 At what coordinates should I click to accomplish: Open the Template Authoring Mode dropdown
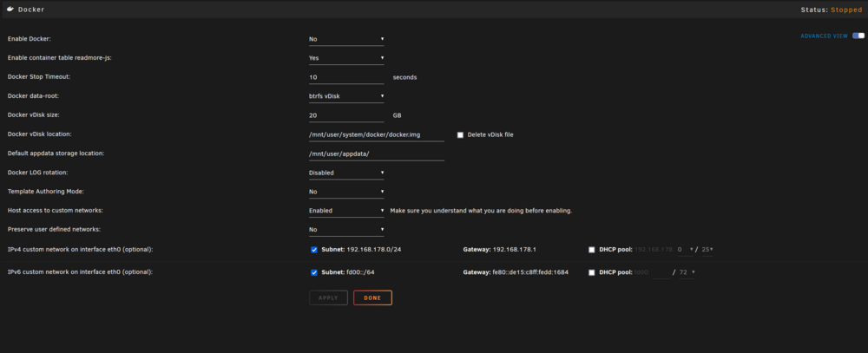[x=346, y=192]
